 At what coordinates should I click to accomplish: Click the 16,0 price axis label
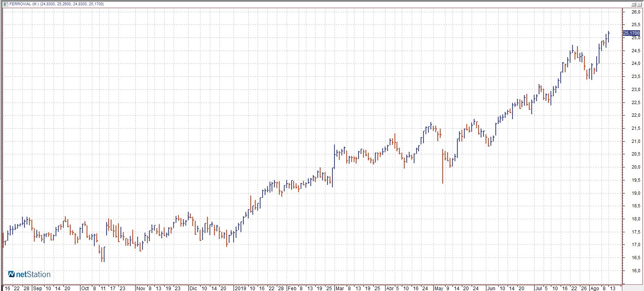pos(636,271)
